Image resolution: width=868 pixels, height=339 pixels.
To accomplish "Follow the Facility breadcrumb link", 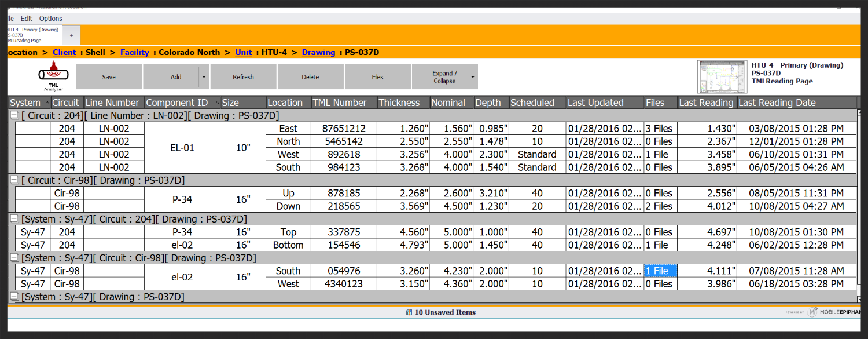I will point(134,52).
